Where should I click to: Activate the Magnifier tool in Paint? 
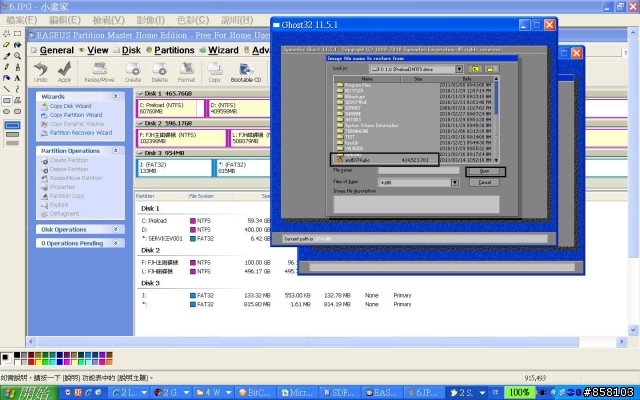click(x=18, y=56)
